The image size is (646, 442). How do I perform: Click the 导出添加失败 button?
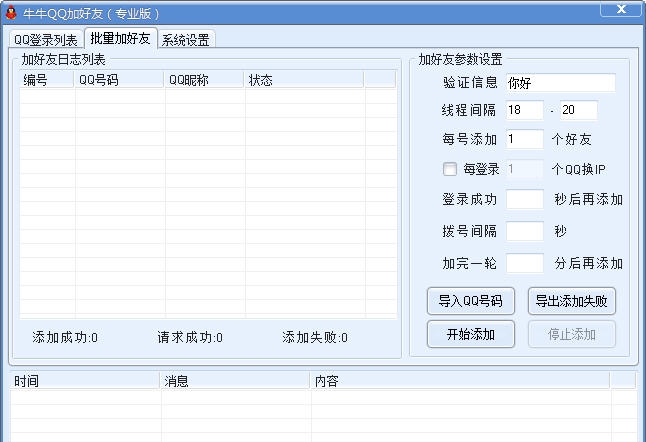click(x=571, y=301)
